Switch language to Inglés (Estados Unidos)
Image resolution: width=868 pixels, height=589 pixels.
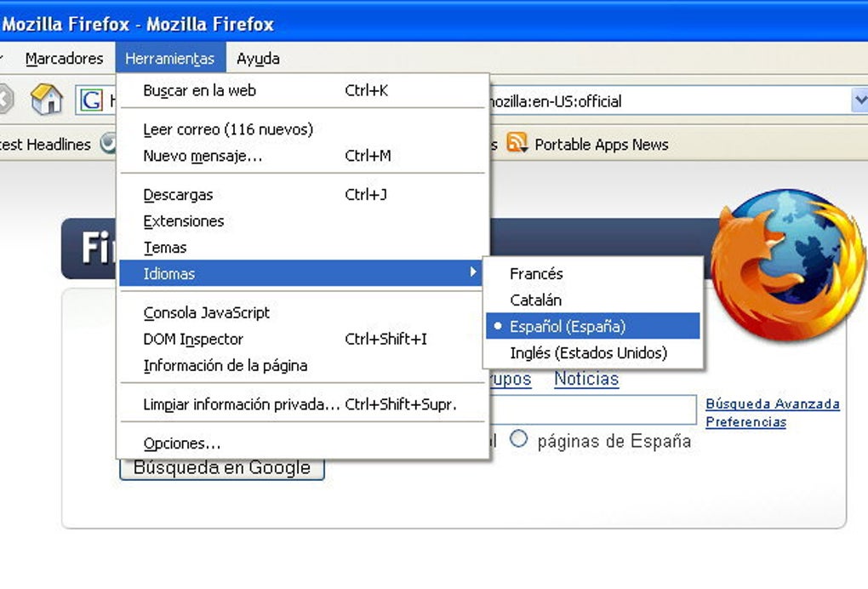593,352
